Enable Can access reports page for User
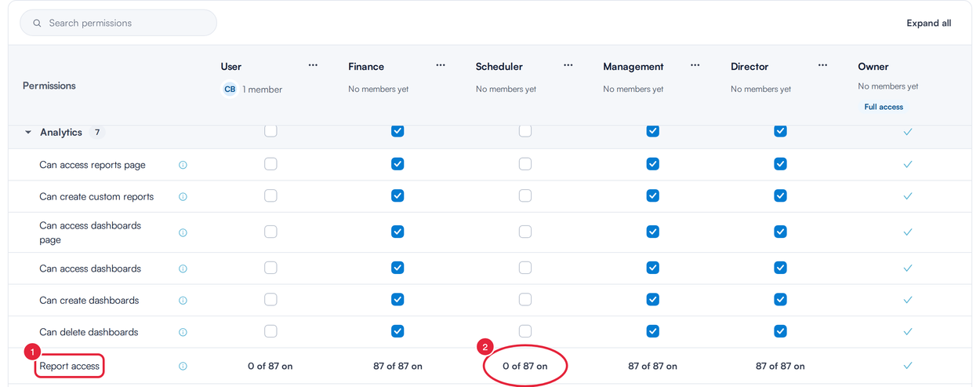Viewport: 980px width, 387px height. (x=270, y=164)
